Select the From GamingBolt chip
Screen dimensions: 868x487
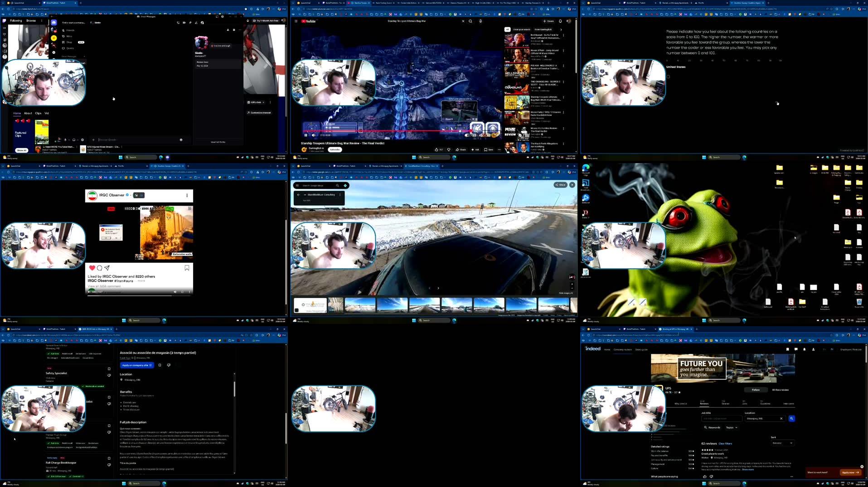coord(543,29)
